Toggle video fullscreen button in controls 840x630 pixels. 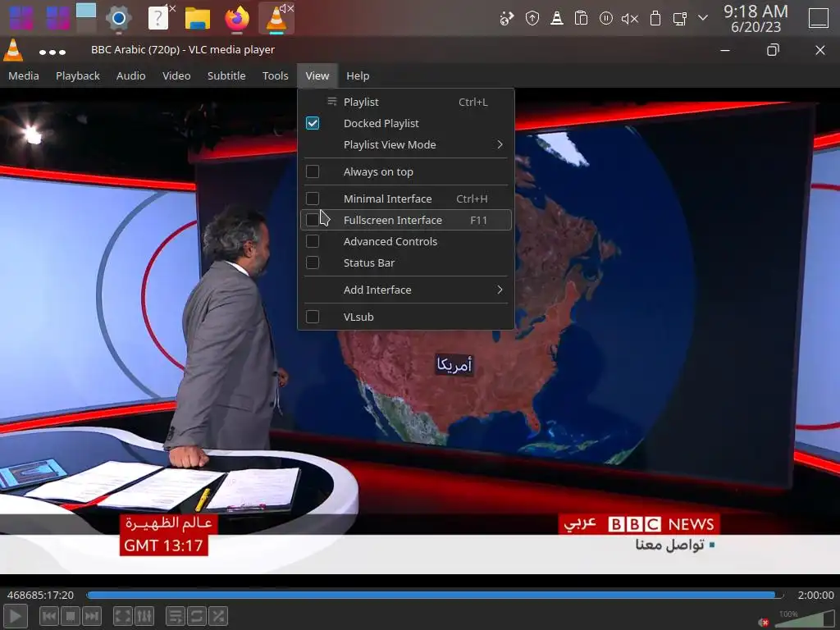tap(123, 616)
